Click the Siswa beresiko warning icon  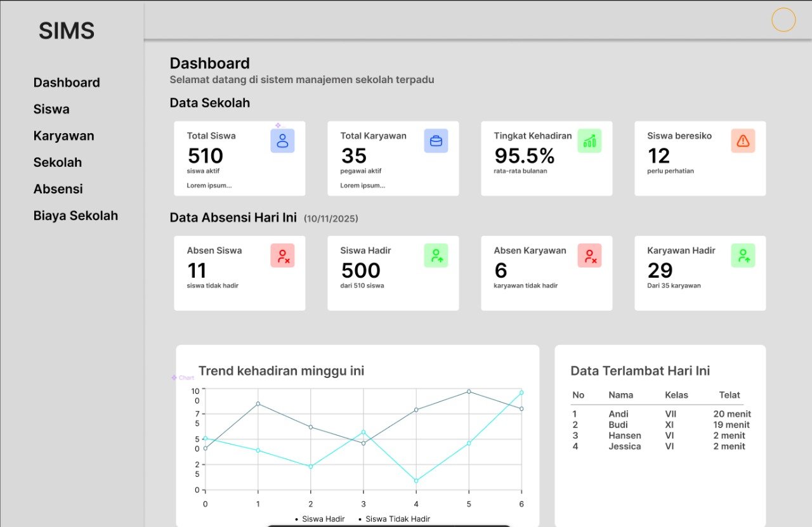pyautogui.click(x=743, y=141)
